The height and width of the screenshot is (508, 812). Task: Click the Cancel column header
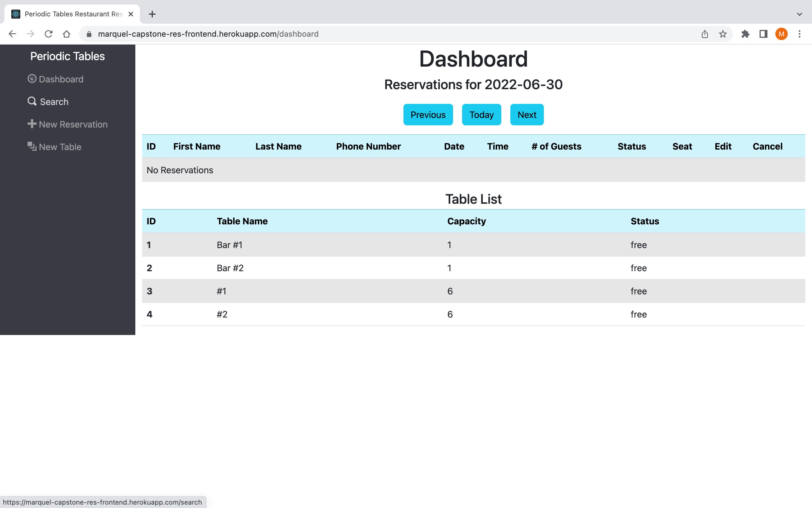(767, 146)
